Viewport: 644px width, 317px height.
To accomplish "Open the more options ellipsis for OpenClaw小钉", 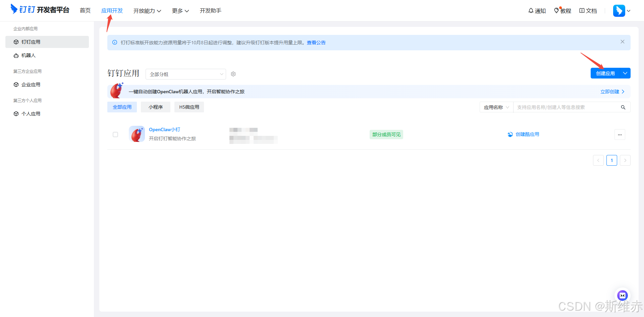I will 620,135.
